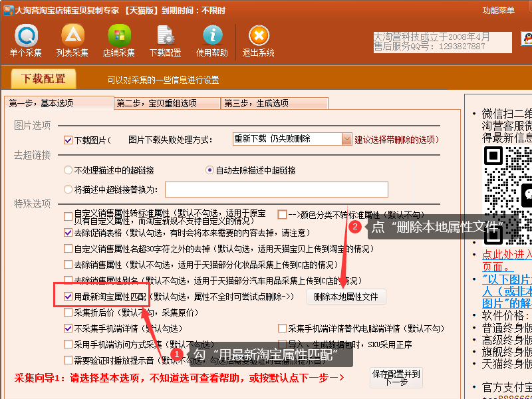Enable 采集折后价 checkbox

click(x=68, y=312)
